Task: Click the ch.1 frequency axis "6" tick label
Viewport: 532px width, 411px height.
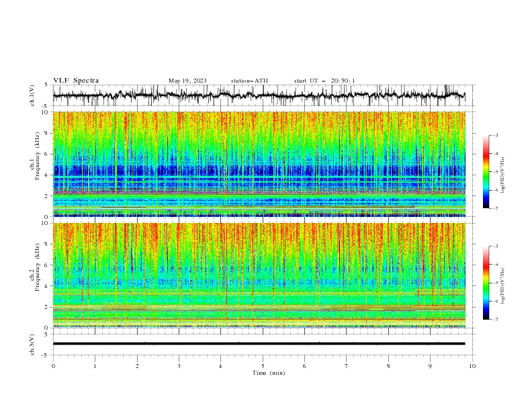Action: coord(46,154)
